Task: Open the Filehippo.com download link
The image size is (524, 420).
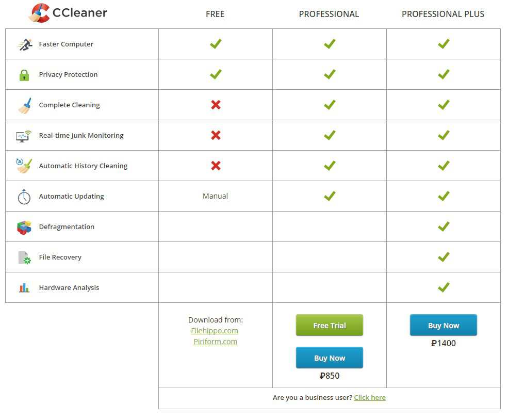Action: (x=215, y=331)
